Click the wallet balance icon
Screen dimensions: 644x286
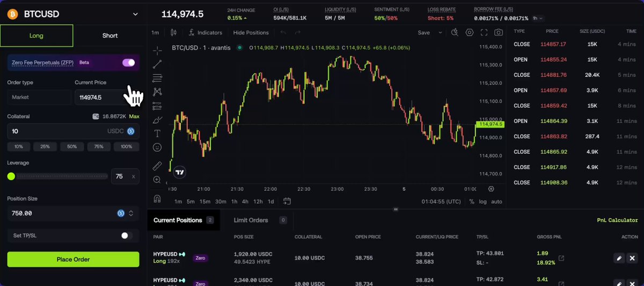coord(96,116)
